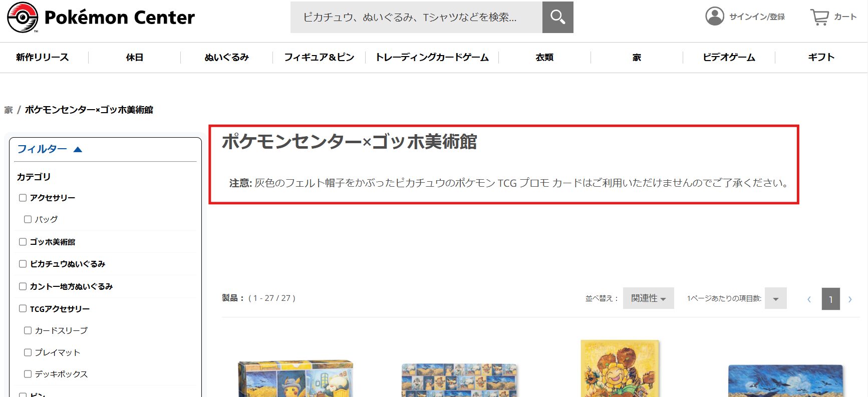
Task: Open the items per page dropdown
Action: coord(775,298)
